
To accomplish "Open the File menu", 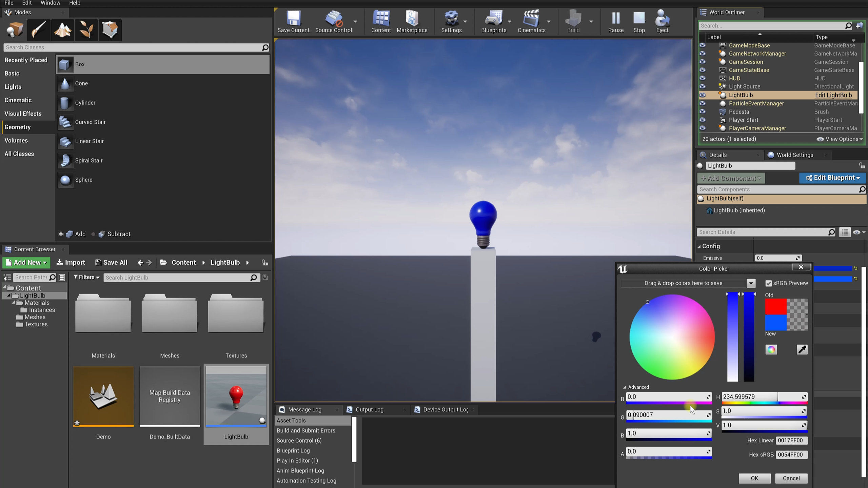I will pos(9,3).
